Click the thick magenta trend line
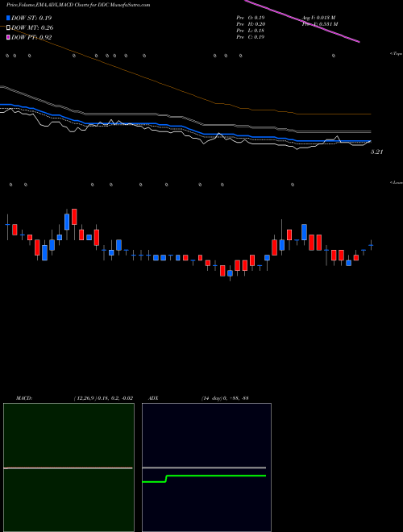This screenshot has width=403, height=532. 302,21
